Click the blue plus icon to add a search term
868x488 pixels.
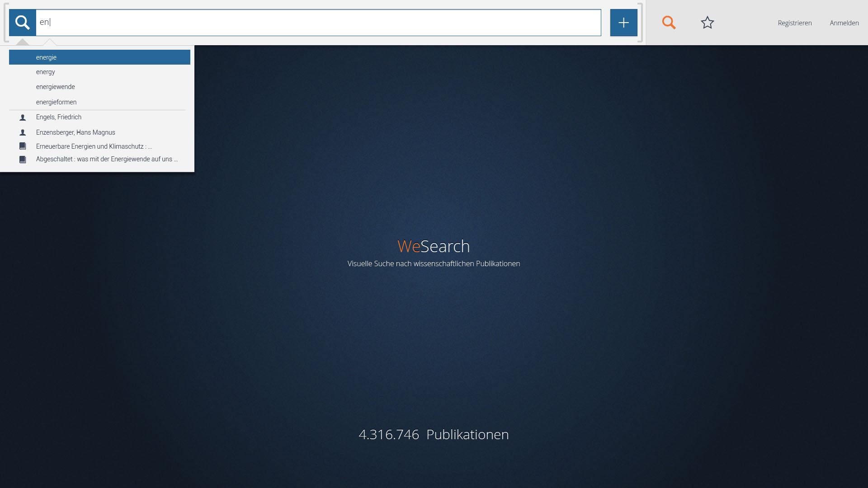tap(623, 22)
